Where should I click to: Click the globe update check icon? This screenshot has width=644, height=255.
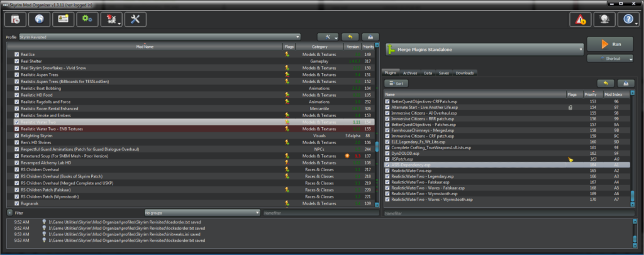604,20
